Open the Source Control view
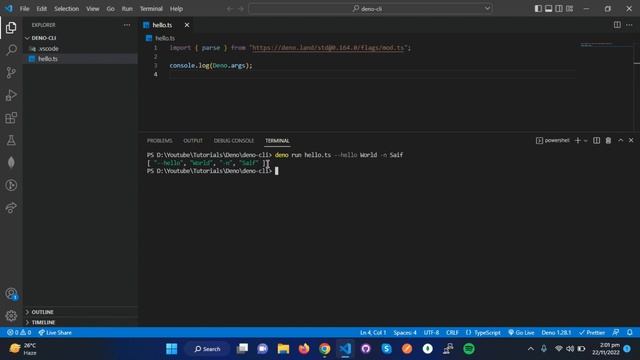The image size is (640, 360). point(11,73)
